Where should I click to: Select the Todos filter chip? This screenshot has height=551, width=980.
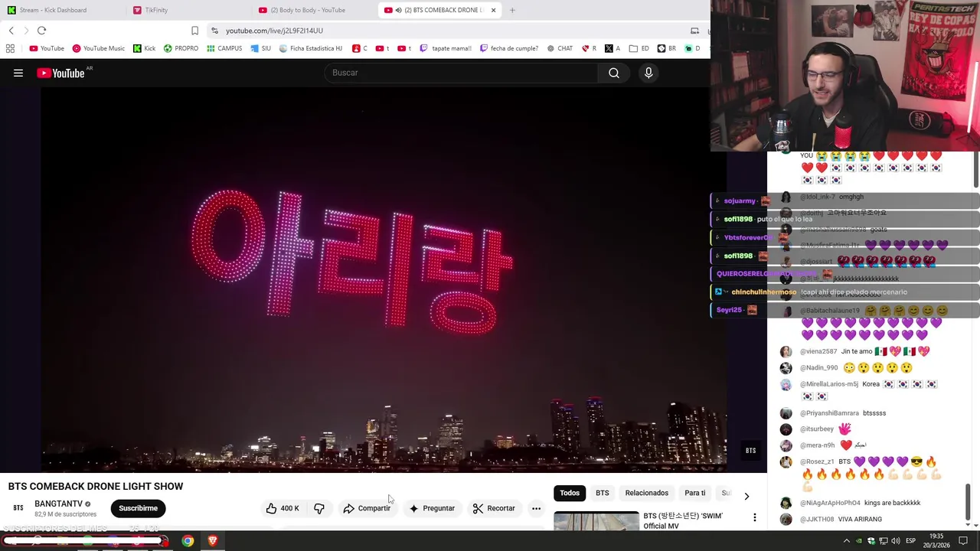tap(570, 493)
